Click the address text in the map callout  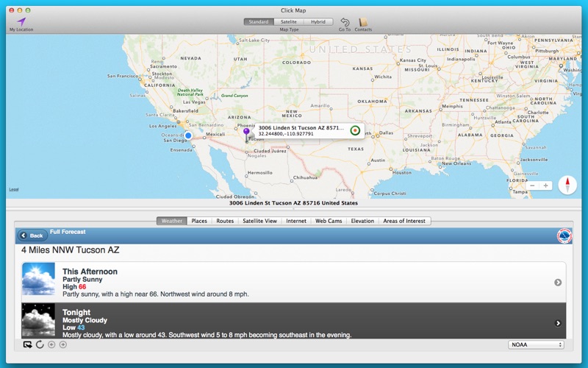point(301,127)
